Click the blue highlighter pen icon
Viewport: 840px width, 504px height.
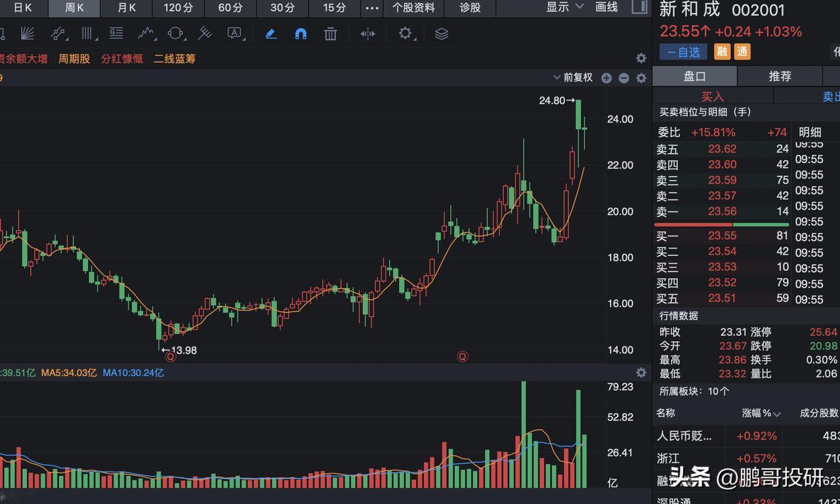pyautogui.click(x=271, y=33)
